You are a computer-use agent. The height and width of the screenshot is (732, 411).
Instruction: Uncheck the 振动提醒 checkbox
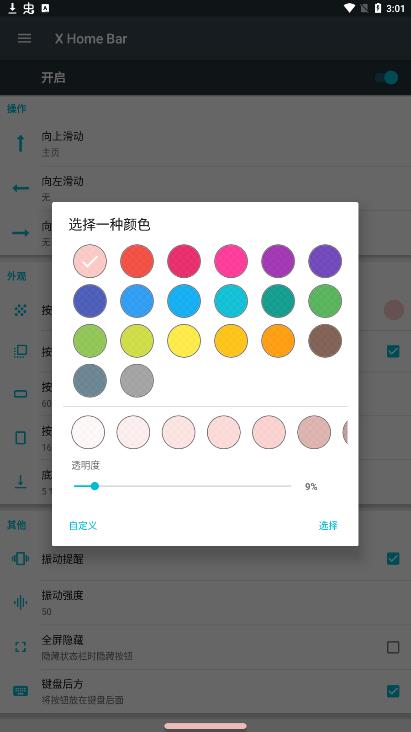(393, 558)
